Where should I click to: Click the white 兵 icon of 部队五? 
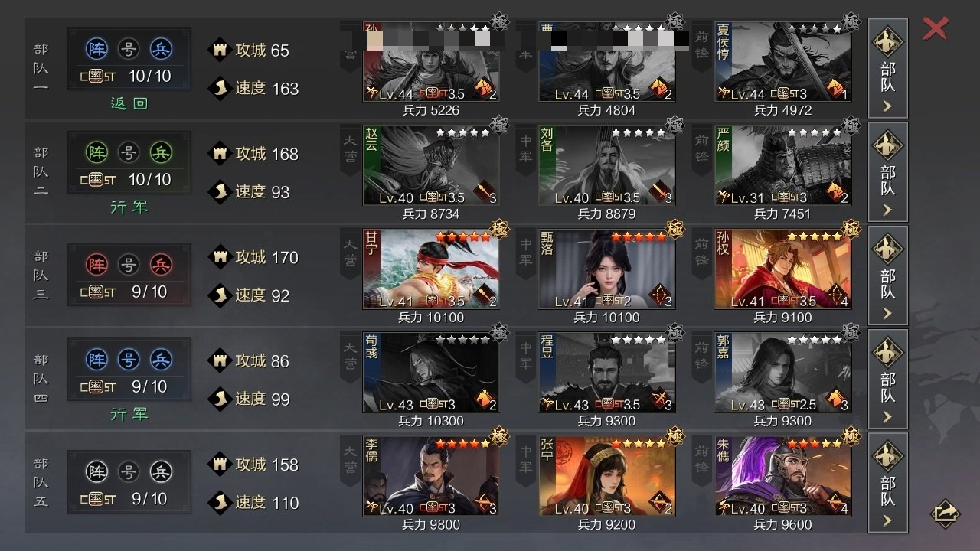161,471
